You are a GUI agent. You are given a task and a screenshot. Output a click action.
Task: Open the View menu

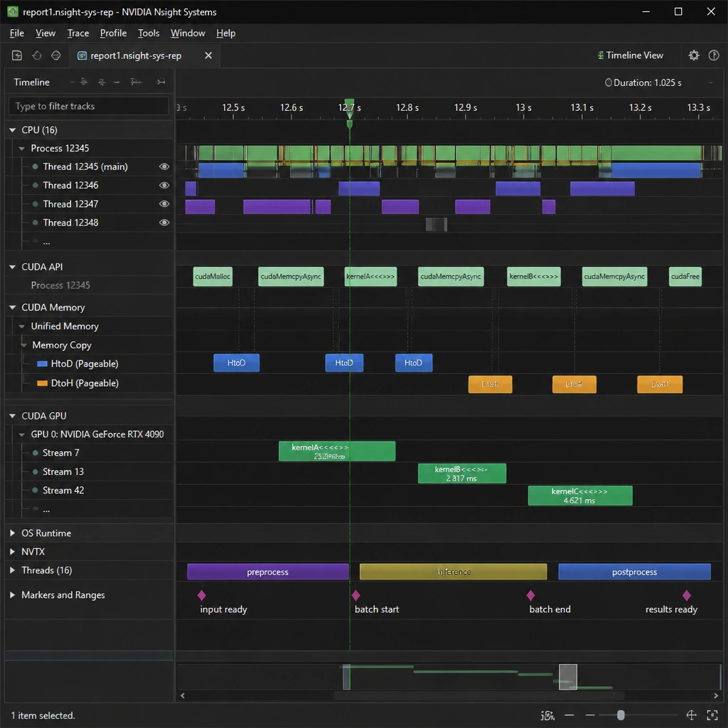[45, 33]
